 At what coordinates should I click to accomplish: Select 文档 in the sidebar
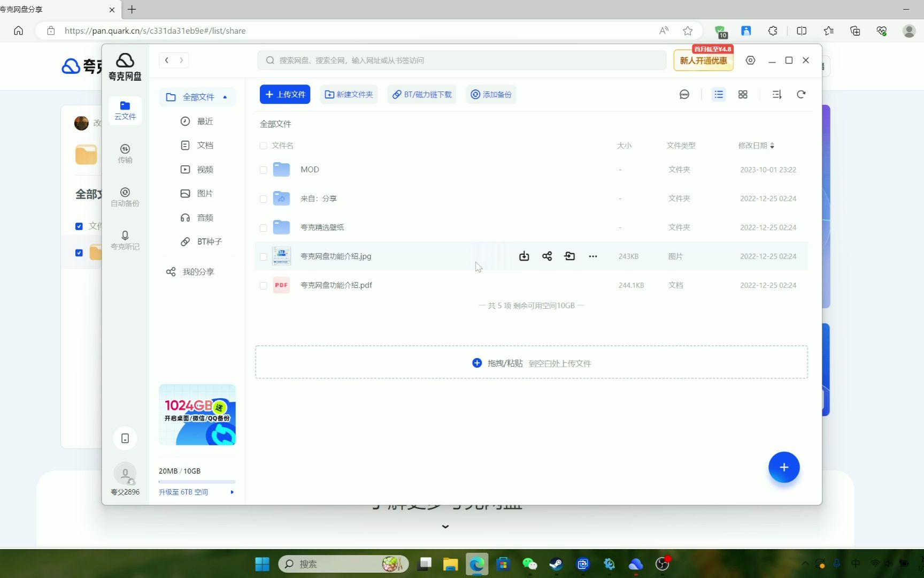click(197, 145)
